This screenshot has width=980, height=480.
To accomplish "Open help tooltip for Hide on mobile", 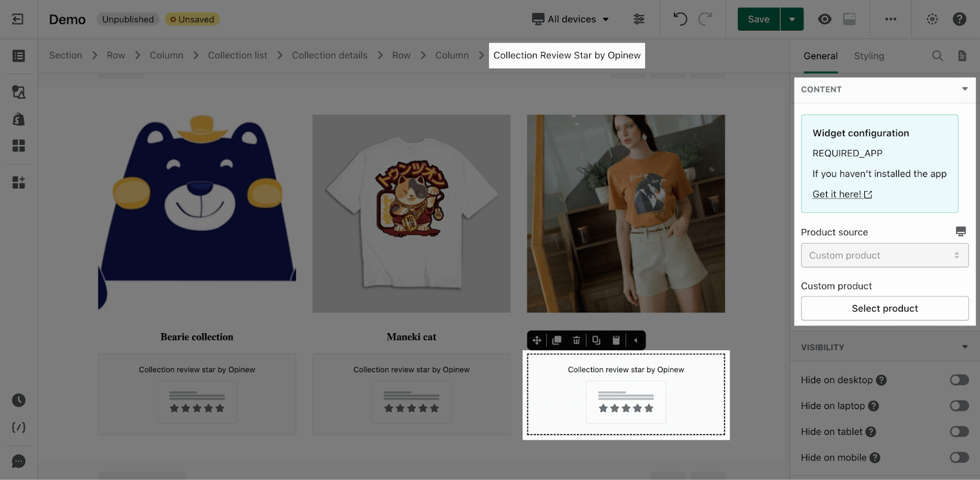I will coord(875,457).
